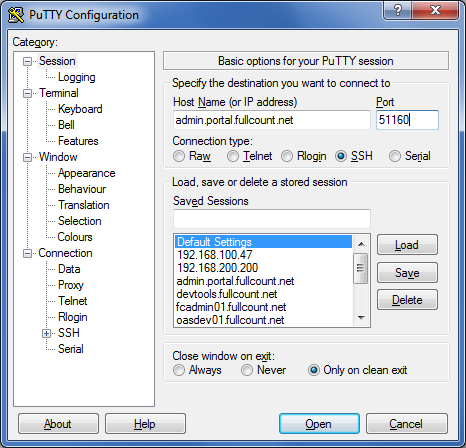Click the Delete button

click(407, 300)
